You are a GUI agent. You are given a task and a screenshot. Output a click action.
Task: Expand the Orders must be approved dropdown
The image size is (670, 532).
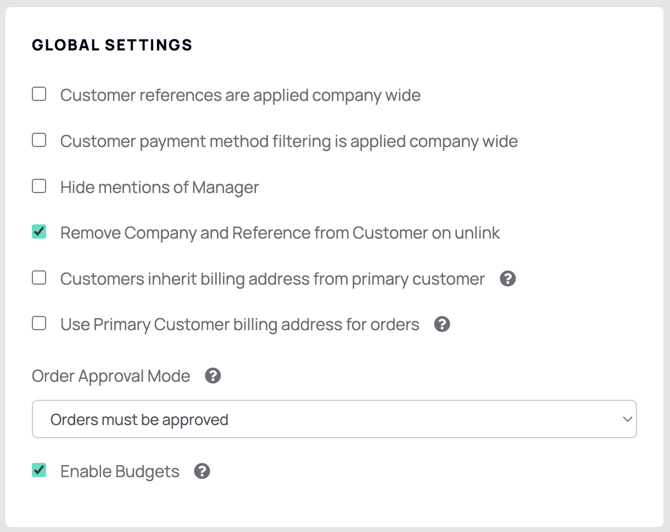pos(334,420)
